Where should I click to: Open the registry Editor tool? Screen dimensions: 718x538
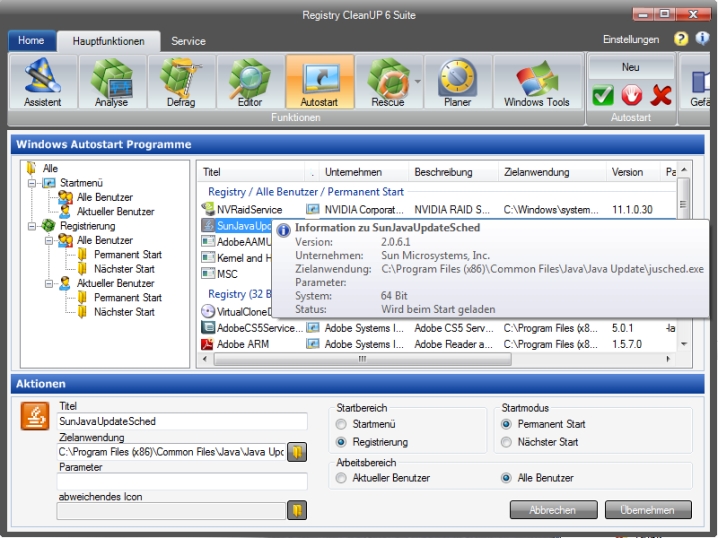click(249, 82)
